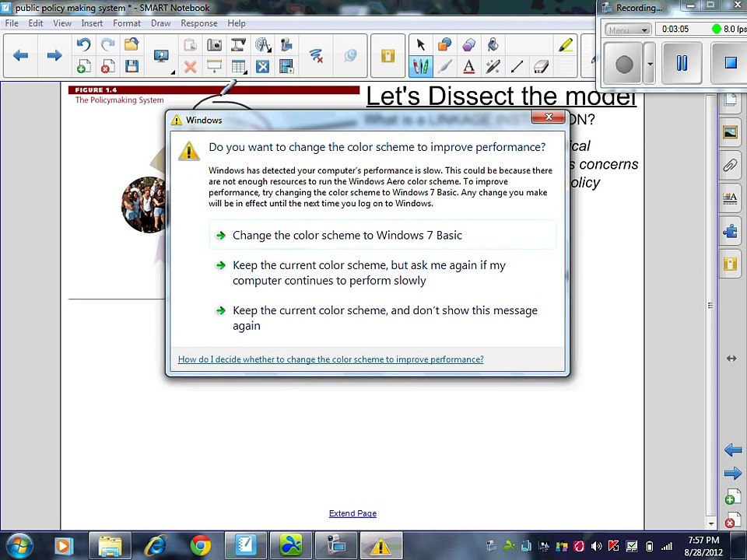
Task: Choose Change the color scheme to Windows 7 Basic
Action: point(383,235)
